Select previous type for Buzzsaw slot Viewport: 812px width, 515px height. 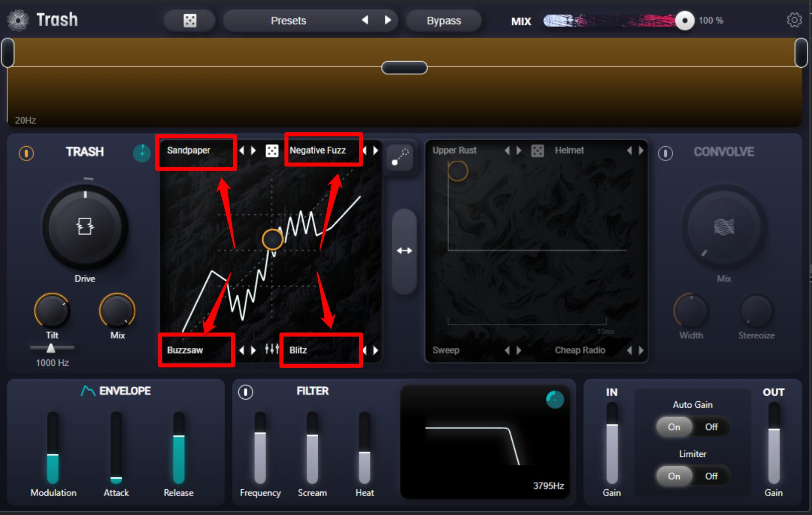pos(242,350)
